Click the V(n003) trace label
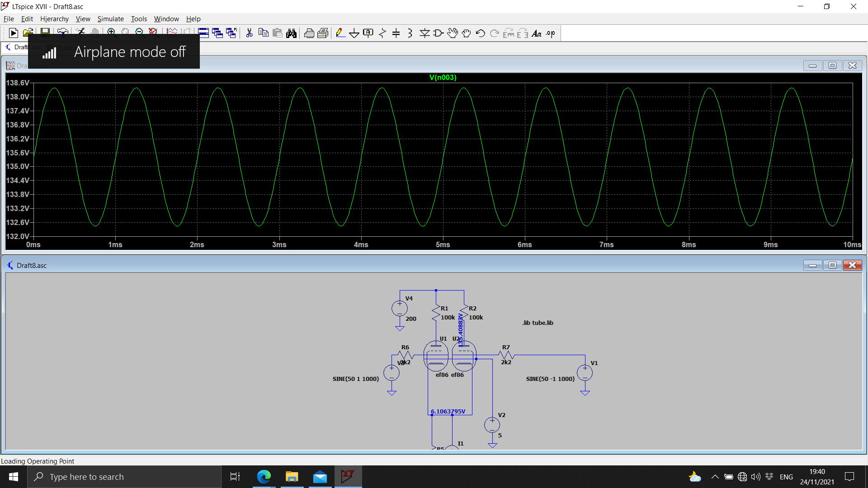Viewport: 868px width, 488px height. tap(443, 77)
